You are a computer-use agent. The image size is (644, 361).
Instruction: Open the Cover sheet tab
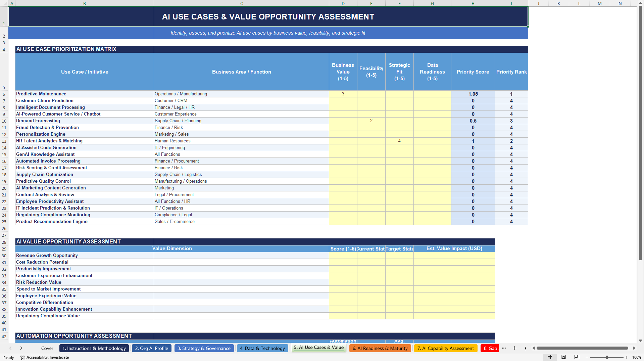[x=47, y=348]
